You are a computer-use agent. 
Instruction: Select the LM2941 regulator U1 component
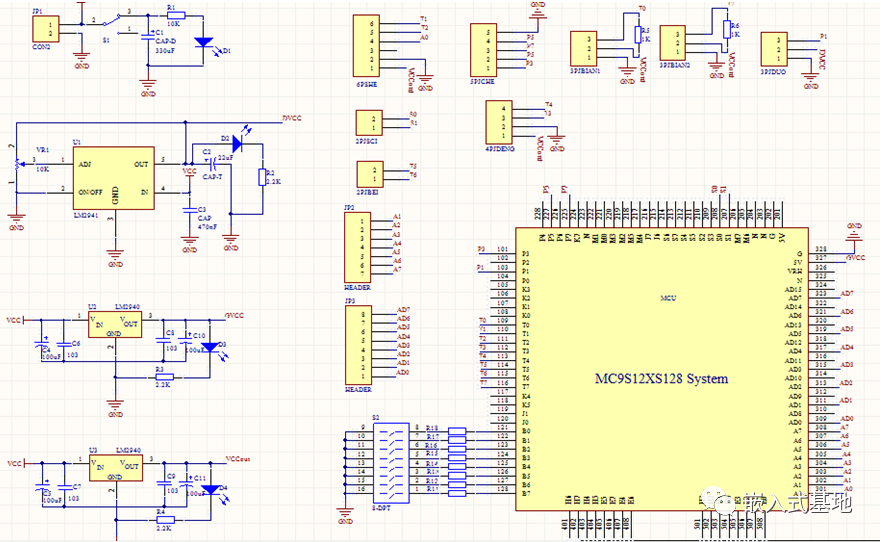click(x=114, y=179)
